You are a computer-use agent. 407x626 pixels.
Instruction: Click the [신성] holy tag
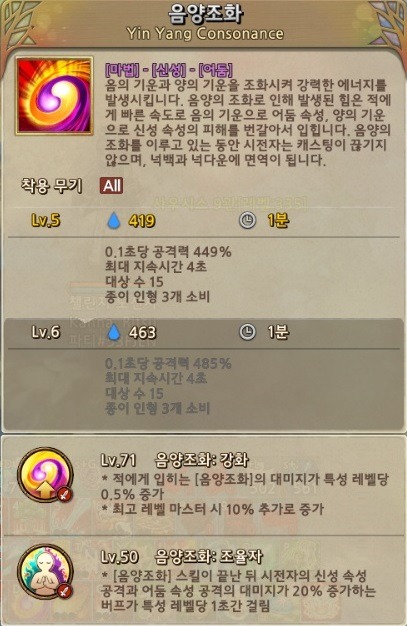coord(169,71)
